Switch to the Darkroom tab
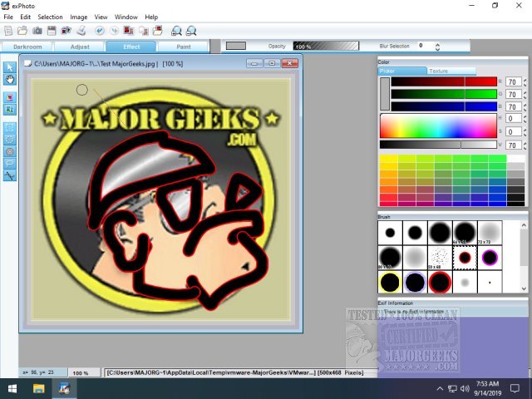This screenshot has height=399, width=532. click(x=27, y=47)
